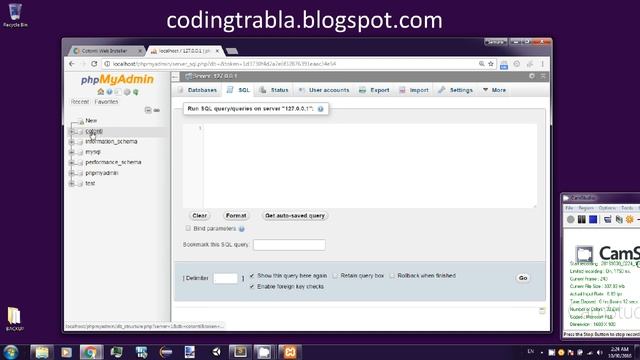The image size is (640, 360).
Task: Open Unity icon in the taskbar
Action: pyautogui.click(x=216, y=352)
